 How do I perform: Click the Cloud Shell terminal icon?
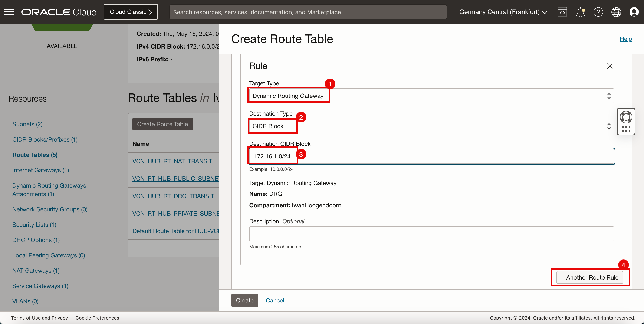563,12
